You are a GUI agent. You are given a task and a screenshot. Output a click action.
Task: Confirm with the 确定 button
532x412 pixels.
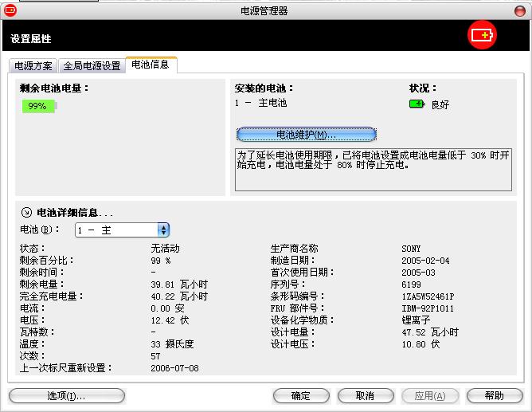coord(301,395)
